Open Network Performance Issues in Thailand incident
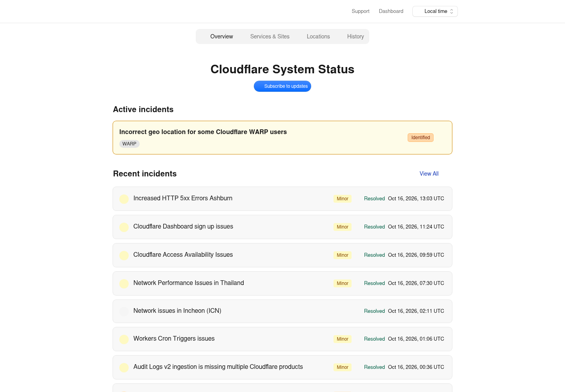This screenshot has height=392, width=565. 282,283
